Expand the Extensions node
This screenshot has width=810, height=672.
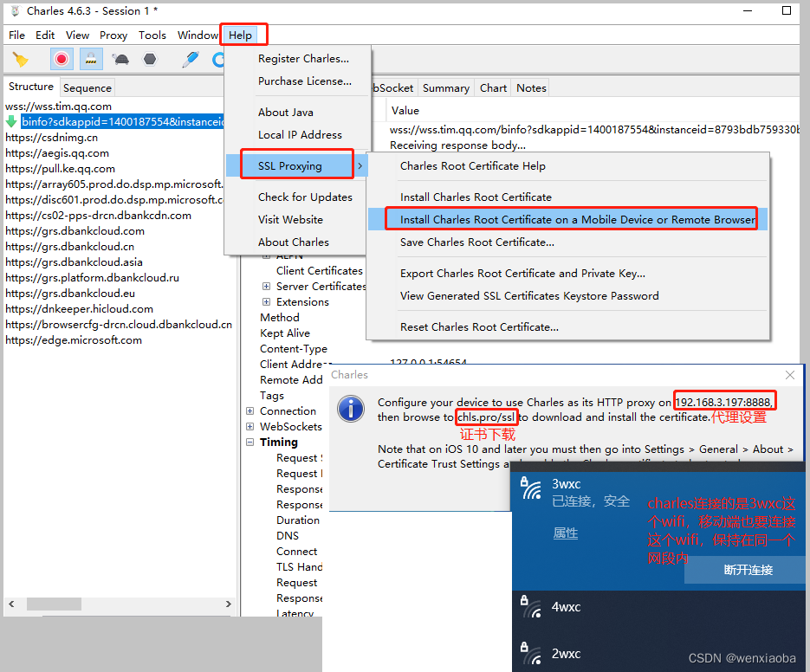coord(266,301)
